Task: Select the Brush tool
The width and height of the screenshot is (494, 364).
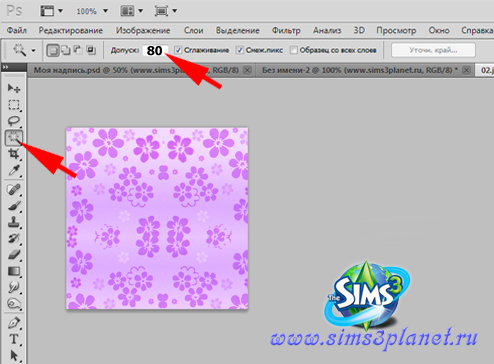Action: click(x=14, y=206)
